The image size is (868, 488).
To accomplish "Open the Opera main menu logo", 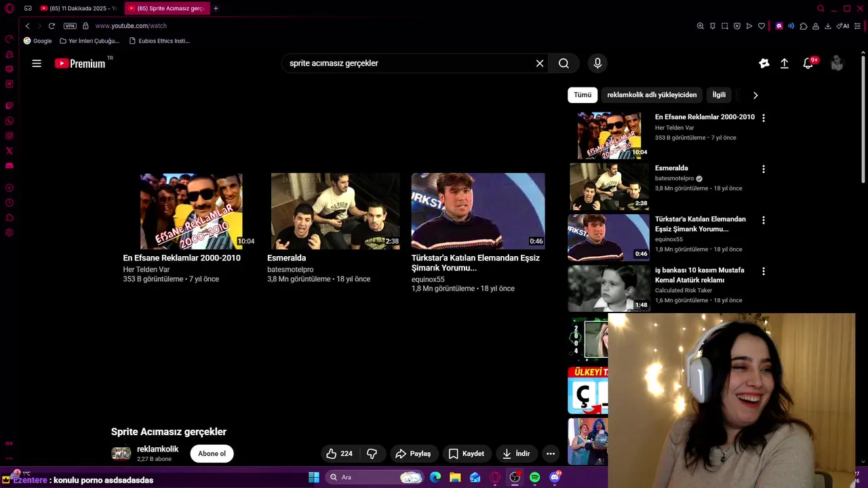I will pos(9,8).
